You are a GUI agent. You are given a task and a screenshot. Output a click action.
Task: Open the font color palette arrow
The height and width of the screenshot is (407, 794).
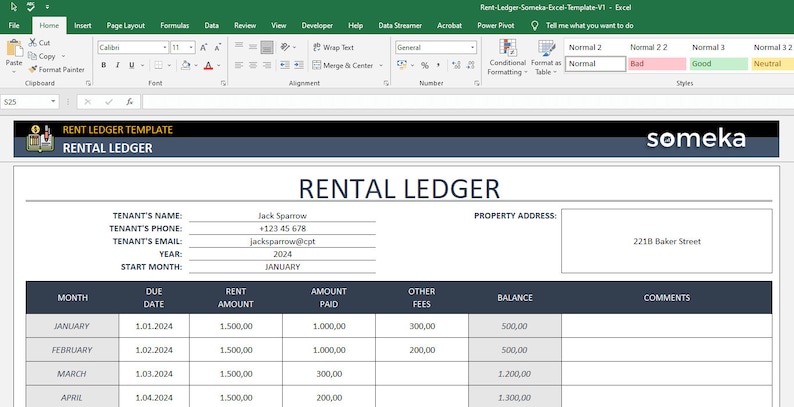tap(219, 65)
